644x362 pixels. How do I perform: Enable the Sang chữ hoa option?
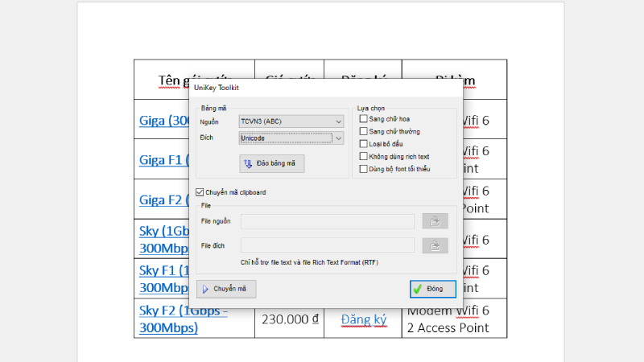click(364, 119)
